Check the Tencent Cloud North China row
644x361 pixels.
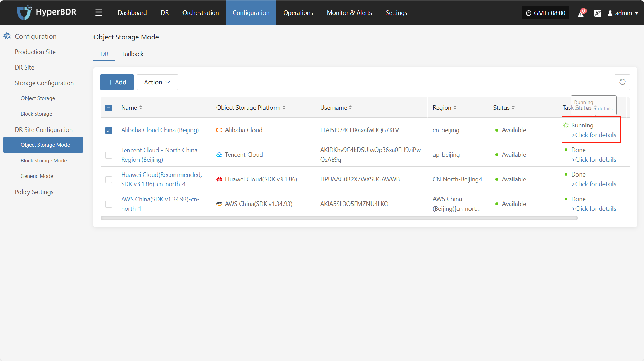tap(109, 155)
